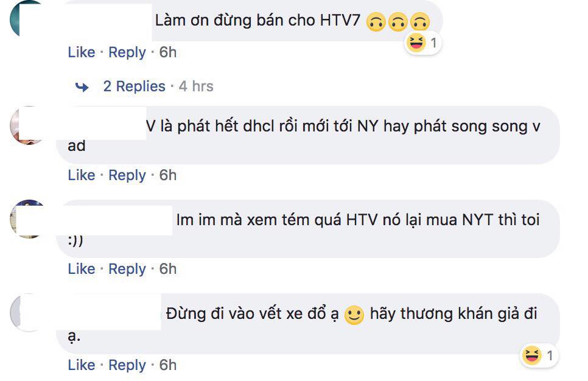Open the first commenter's profile picture
This screenshot has height=381, width=588.
[23, 19]
